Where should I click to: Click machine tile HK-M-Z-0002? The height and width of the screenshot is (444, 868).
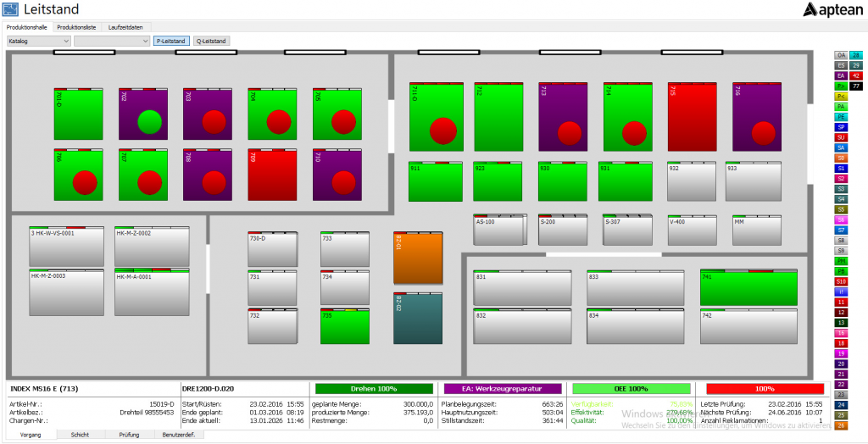(x=151, y=247)
